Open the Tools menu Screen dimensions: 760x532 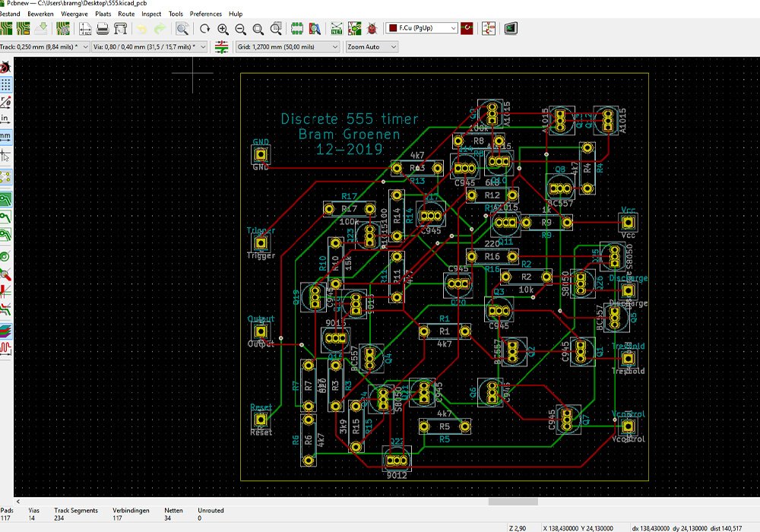pyautogui.click(x=176, y=14)
